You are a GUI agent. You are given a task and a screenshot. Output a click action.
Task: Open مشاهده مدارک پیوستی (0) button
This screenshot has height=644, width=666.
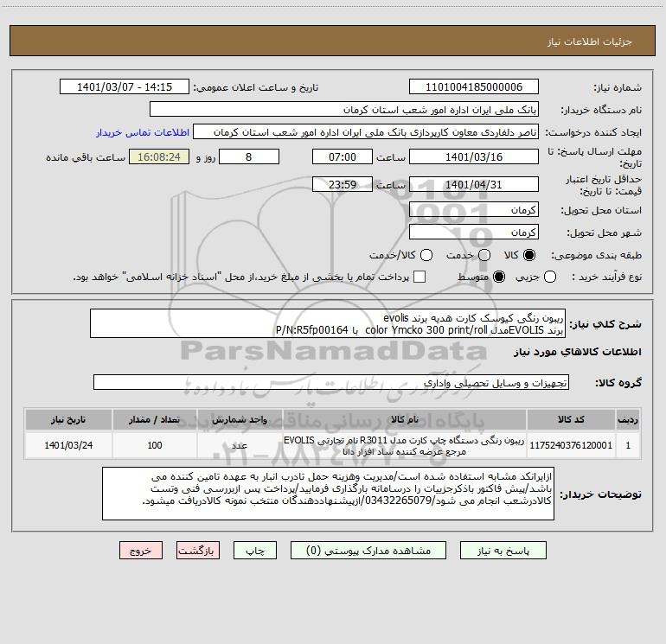coord(368,551)
